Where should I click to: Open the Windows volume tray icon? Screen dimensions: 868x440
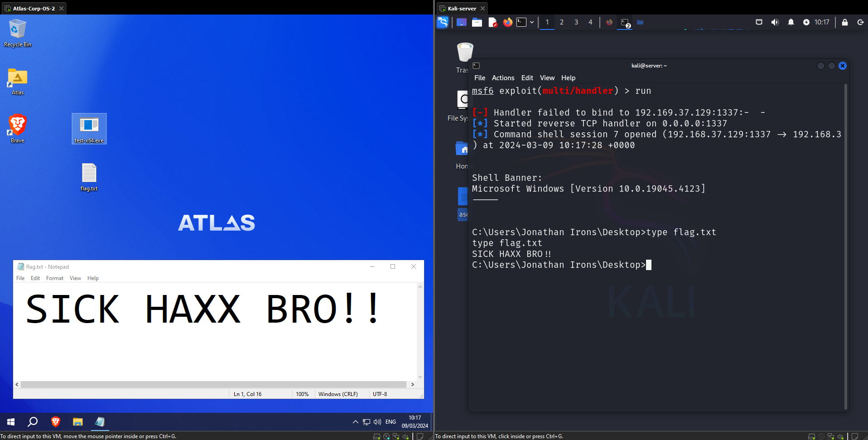pyautogui.click(x=377, y=422)
